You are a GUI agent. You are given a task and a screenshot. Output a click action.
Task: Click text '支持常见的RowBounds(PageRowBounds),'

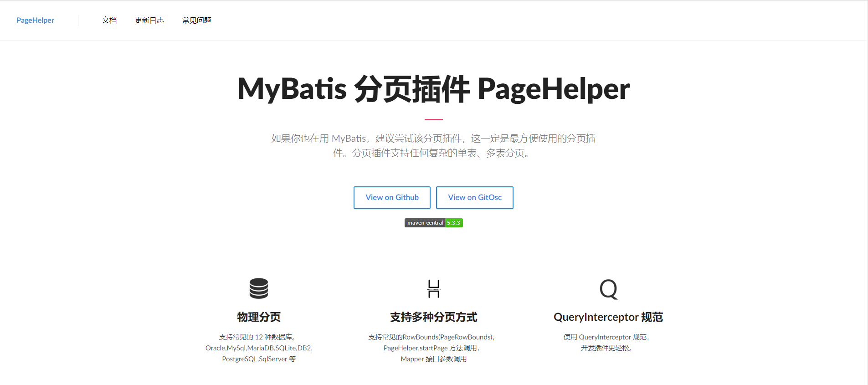tap(432, 337)
